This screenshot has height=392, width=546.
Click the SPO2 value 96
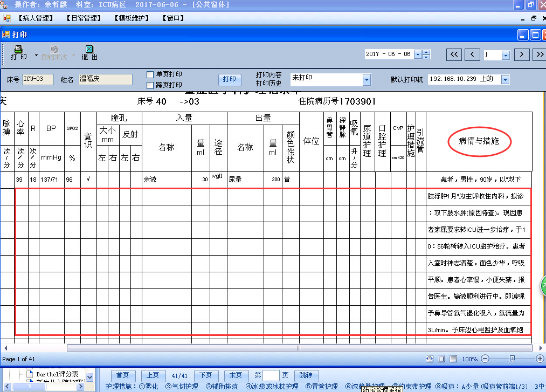(70, 180)
